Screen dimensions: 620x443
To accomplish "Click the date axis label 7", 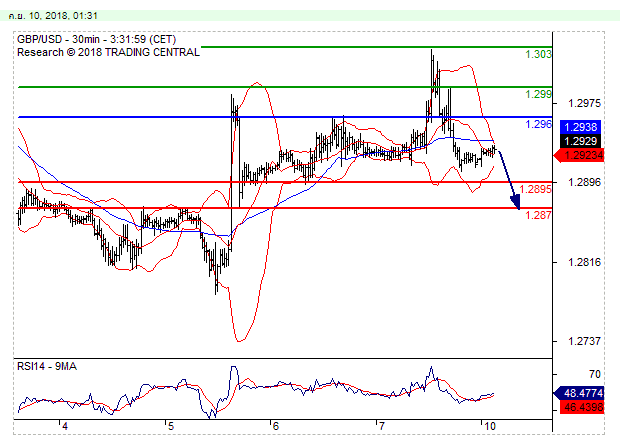I will coord(381,426).
